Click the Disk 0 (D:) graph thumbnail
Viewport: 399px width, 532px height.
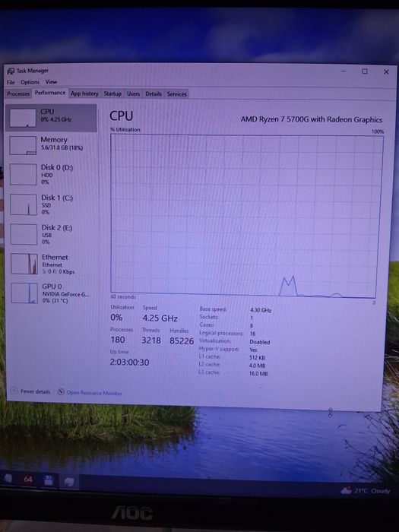[x=23, y=175]
